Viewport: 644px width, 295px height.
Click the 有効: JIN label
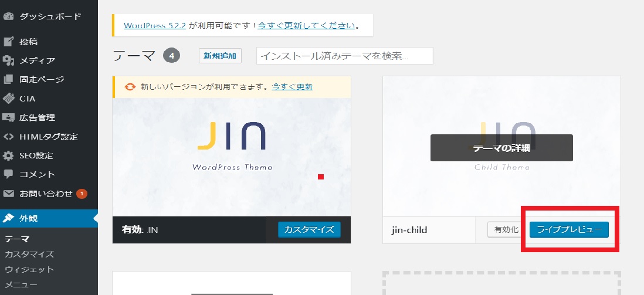tap(140, 230)
